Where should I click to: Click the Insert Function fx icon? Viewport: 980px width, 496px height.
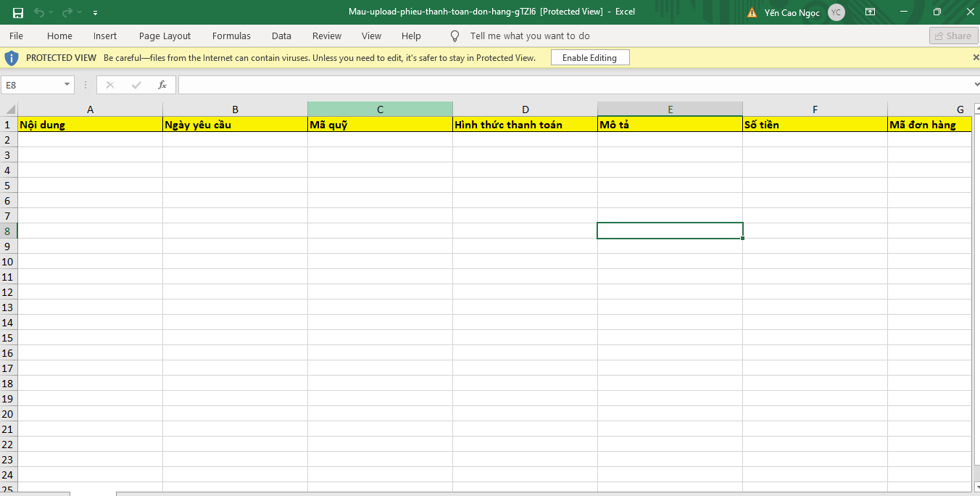click(162, 85)
